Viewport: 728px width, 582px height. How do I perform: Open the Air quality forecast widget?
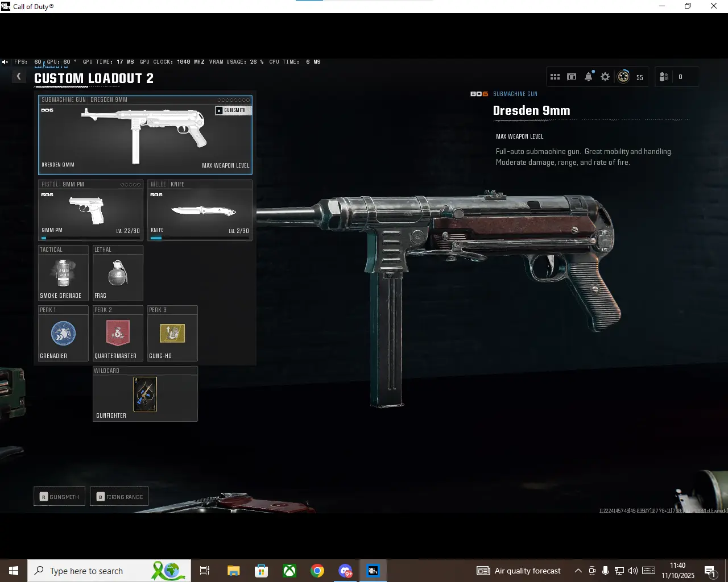[519, 571]
